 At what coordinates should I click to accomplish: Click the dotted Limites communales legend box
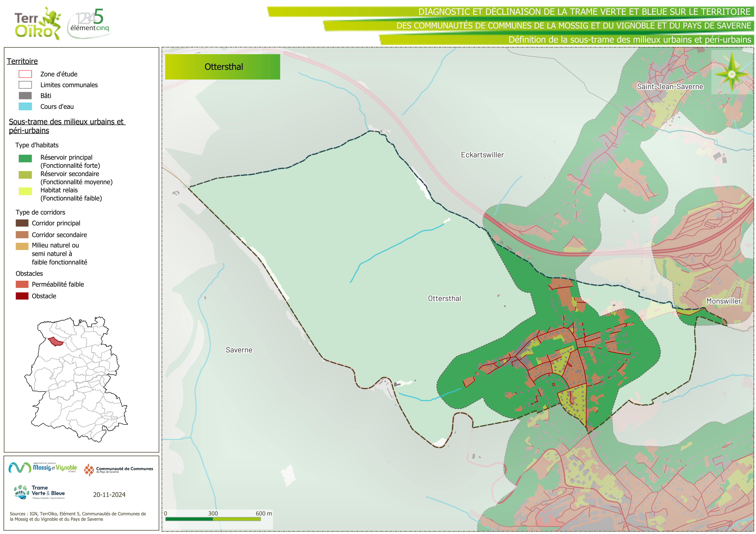point(25,85)
